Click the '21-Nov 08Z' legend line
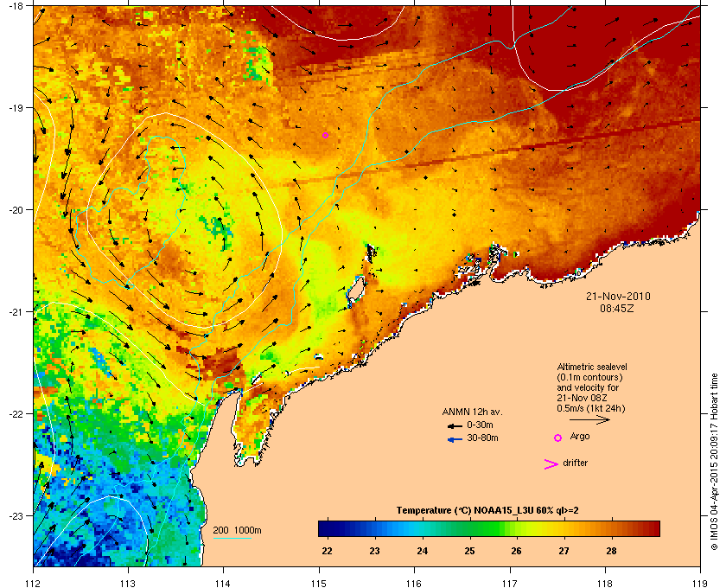The image size is (726, 588). pyautogui.click(x=582, y=398)
